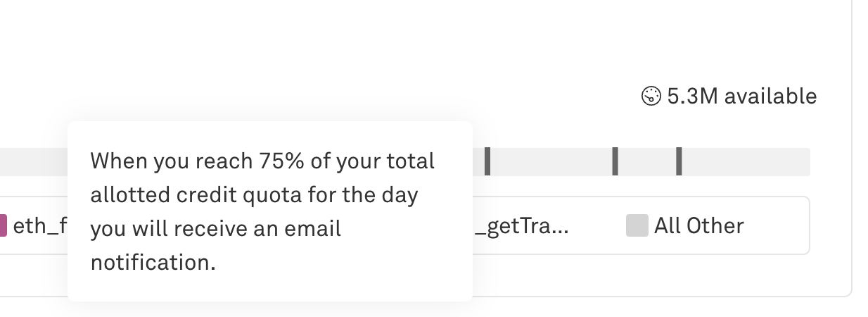
Task: Click the word notification in the tooltip
Action: coord(152,262)
